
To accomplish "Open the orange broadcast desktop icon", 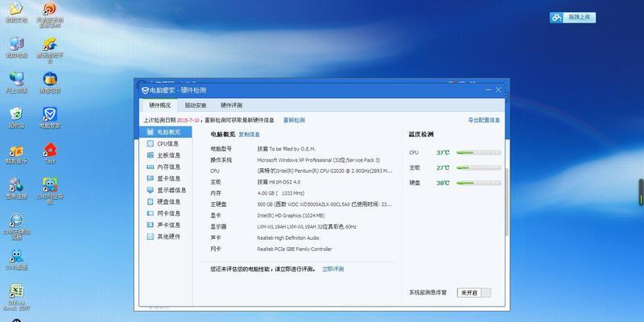I will (50, 14).
